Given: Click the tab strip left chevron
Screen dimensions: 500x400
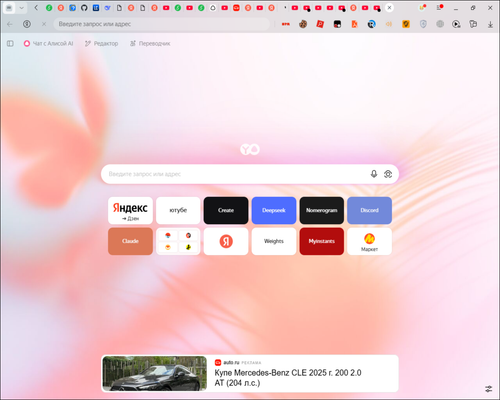Looking at the screenshot, I should coord(36,8).
